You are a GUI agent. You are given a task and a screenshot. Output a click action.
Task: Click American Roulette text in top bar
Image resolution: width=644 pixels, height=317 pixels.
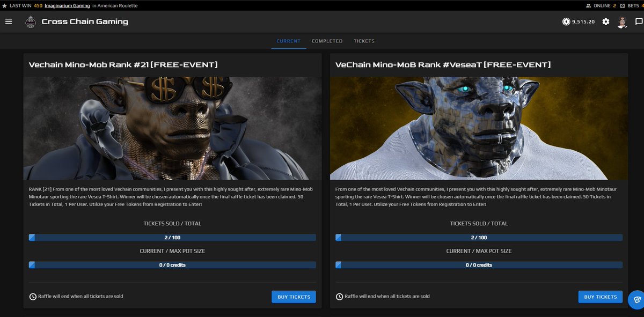click(118, 5)
